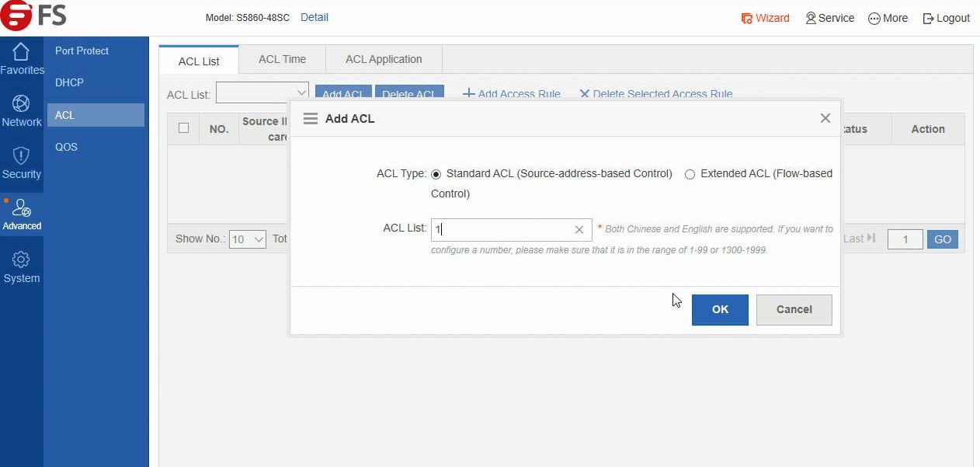The height and width of the screenshot is (467, 980).
Task: Select the Standard ACL radio button
Action: (436, 174)
